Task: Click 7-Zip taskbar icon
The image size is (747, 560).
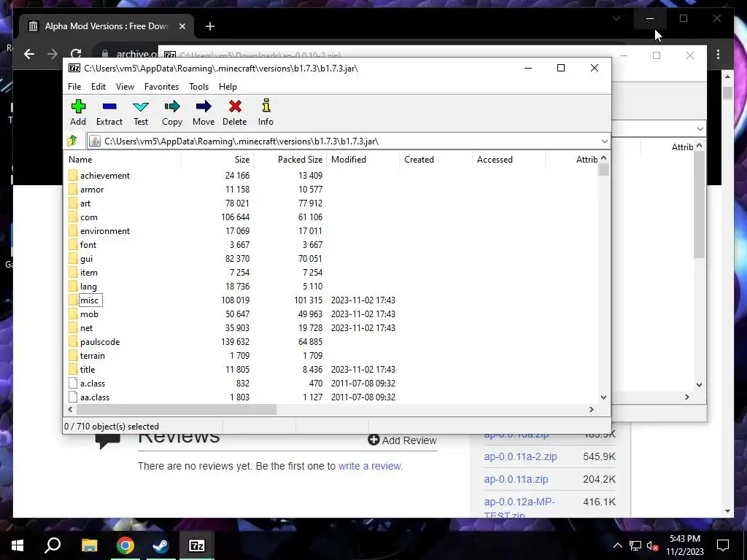Action: point(197,545)
